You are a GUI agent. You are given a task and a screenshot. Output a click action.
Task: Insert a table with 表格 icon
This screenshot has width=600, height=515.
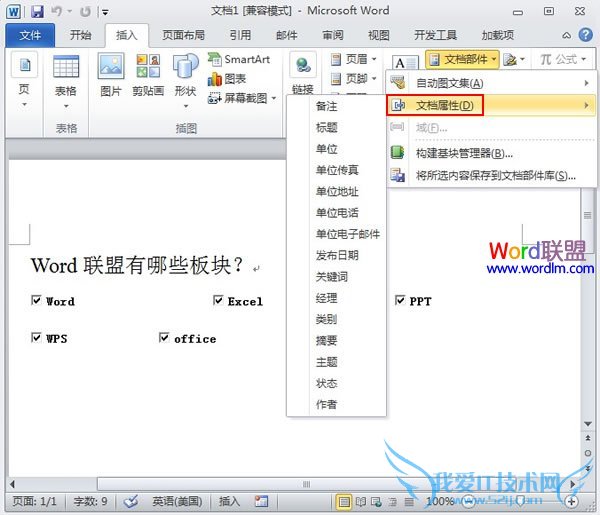click(66, 66)
